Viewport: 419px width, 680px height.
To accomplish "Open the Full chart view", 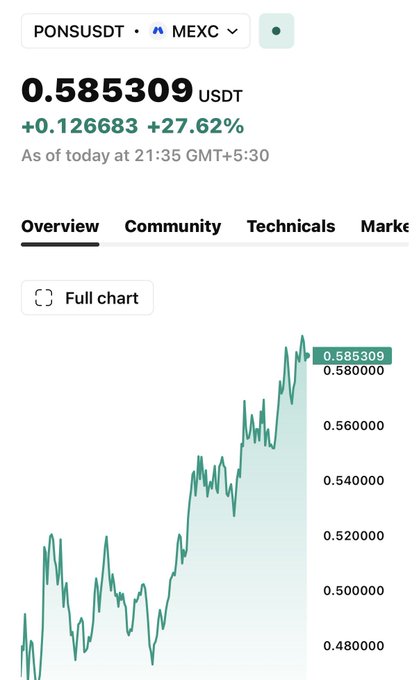I will [87, 298].
